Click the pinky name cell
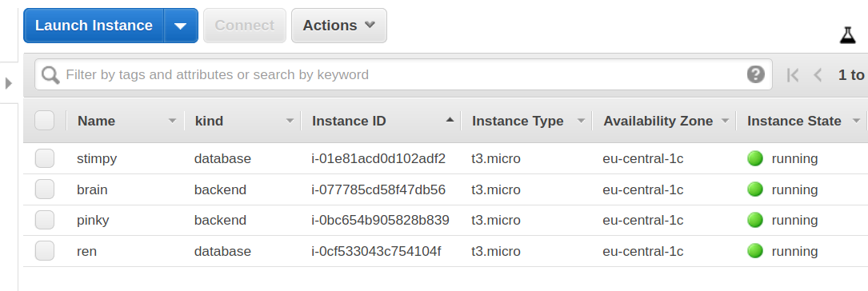Screen dimensions: 868x291 click(x=93, y=220)
